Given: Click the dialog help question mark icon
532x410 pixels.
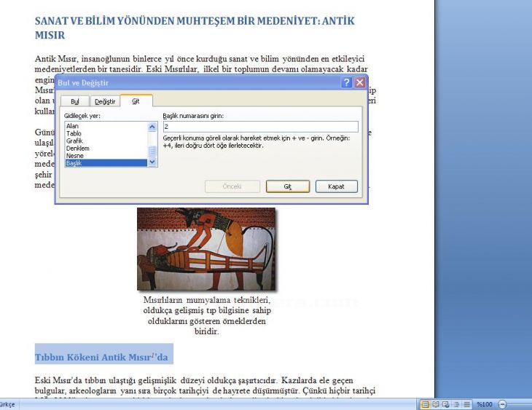Looking at the screenshot, I should click(x=346, y=82).
